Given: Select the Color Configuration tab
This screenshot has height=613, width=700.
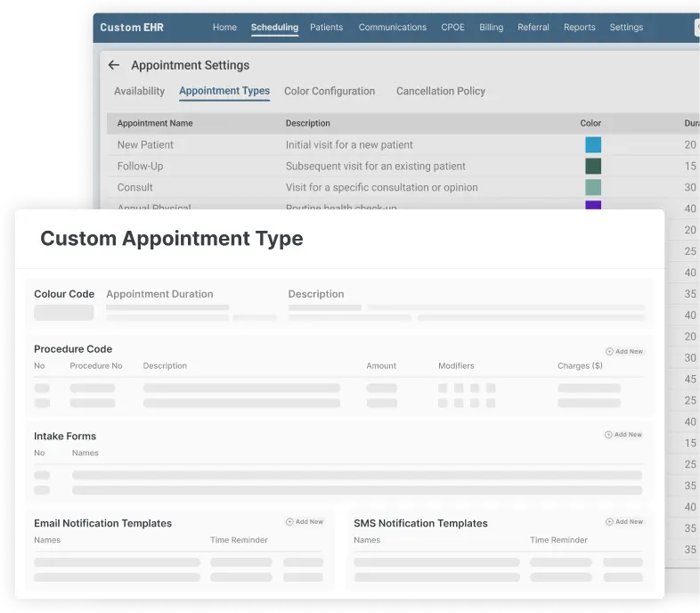Looking at the screenshot, I should tap(330, 91).
